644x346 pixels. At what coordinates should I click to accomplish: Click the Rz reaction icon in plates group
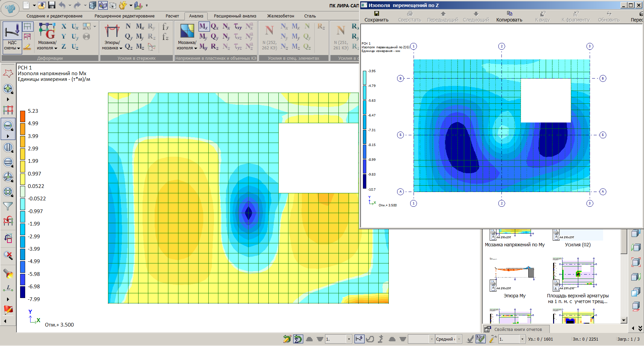215,47
